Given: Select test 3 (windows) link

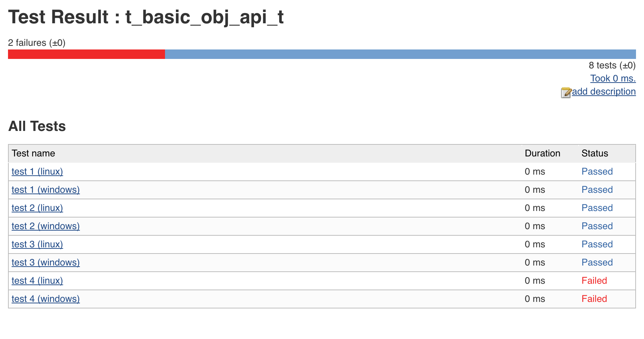Looking at the screenshot, I should 45,263.
